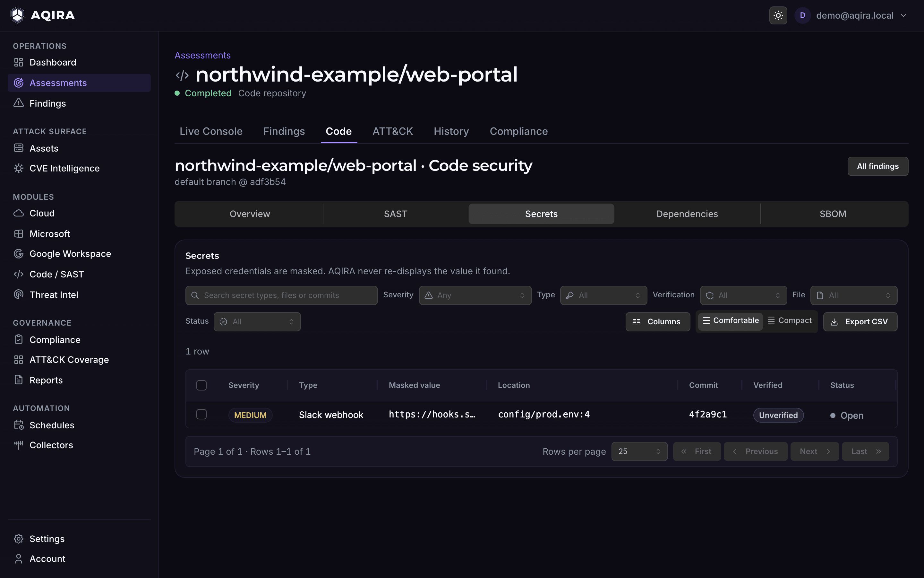This screenshot has width=924, height=578.
Task: Open Dashboard via its grid icon
Action: [18, 62]
